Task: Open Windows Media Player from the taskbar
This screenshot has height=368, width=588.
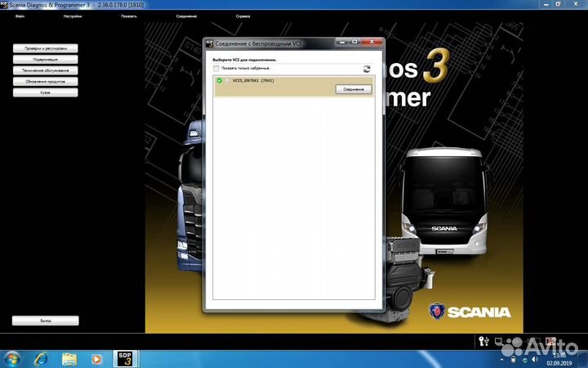Action: coord(96,359)
